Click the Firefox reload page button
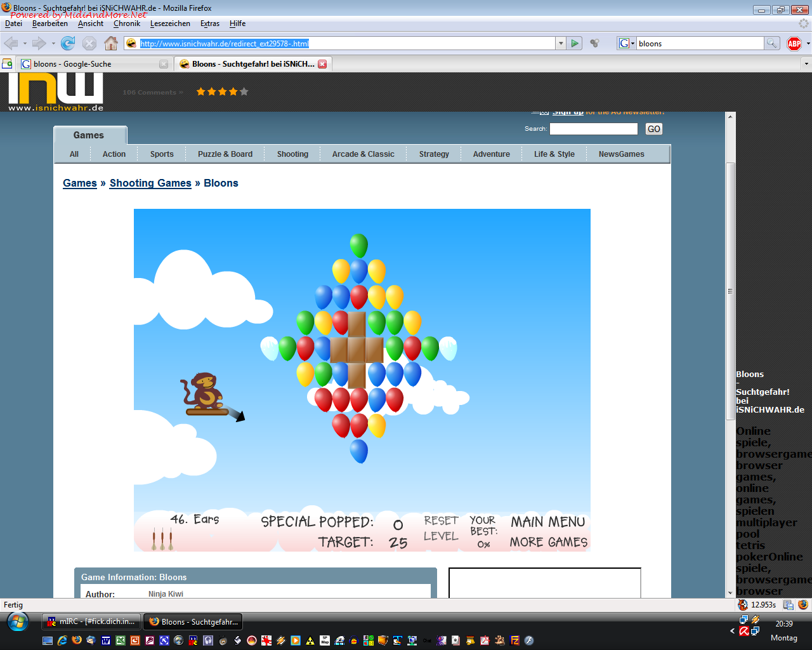 pos(68,43)
